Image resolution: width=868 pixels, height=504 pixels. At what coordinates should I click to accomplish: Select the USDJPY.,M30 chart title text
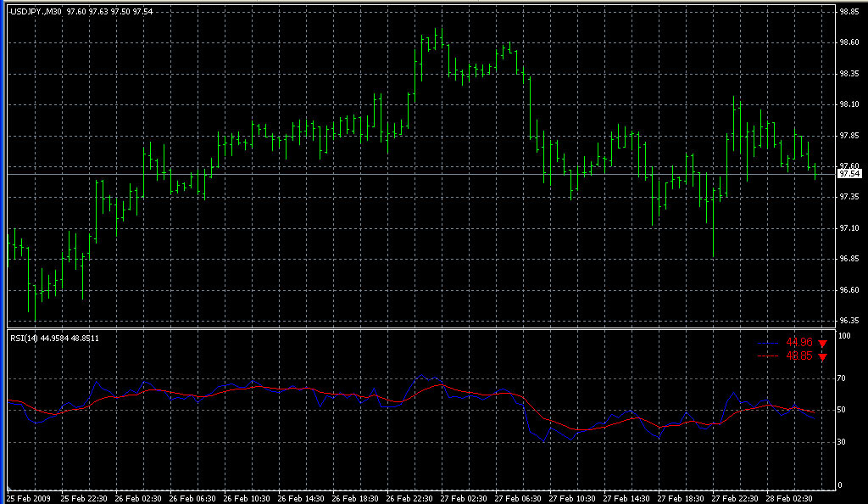36,11
